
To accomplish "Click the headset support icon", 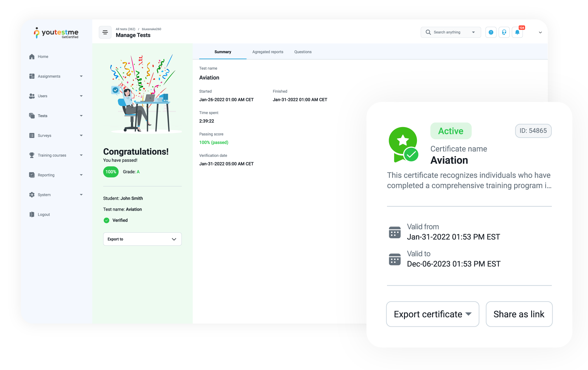I will tap(504, 32).
